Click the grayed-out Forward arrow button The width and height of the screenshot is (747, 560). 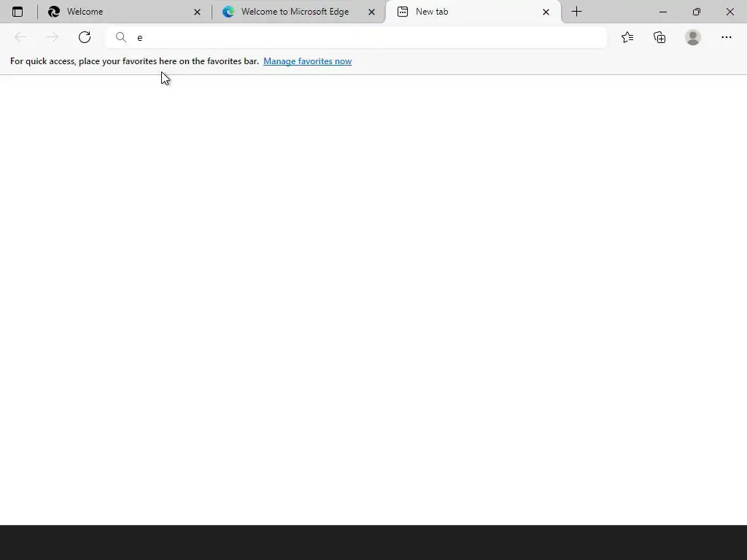tap(53, 37)
